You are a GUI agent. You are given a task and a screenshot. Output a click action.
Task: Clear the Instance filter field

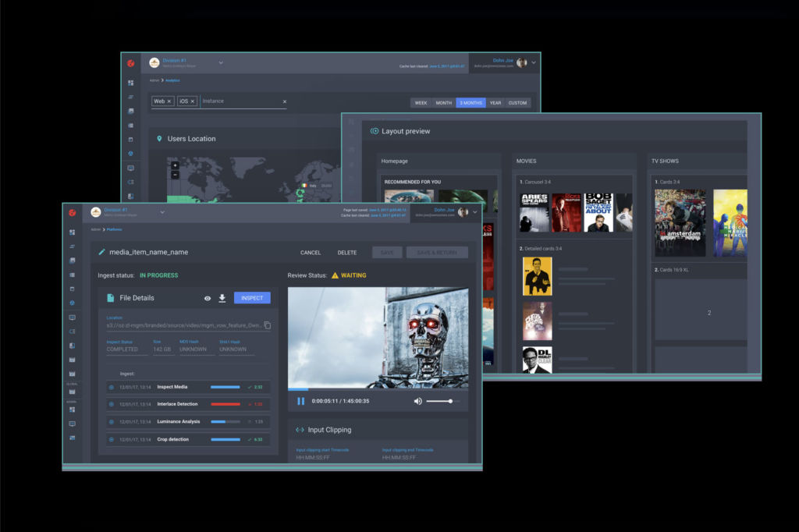click(x=284, y=101)
